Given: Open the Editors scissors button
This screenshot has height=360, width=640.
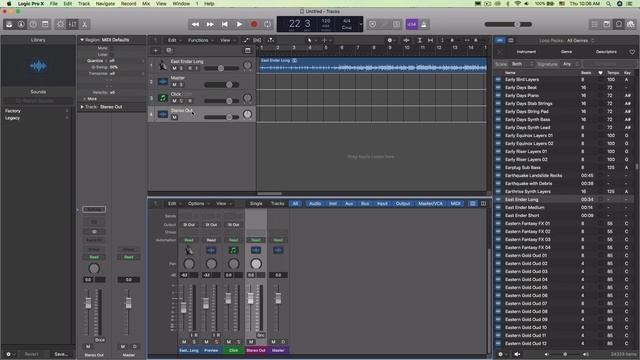Looking at the screenshot, I should 84,24.
